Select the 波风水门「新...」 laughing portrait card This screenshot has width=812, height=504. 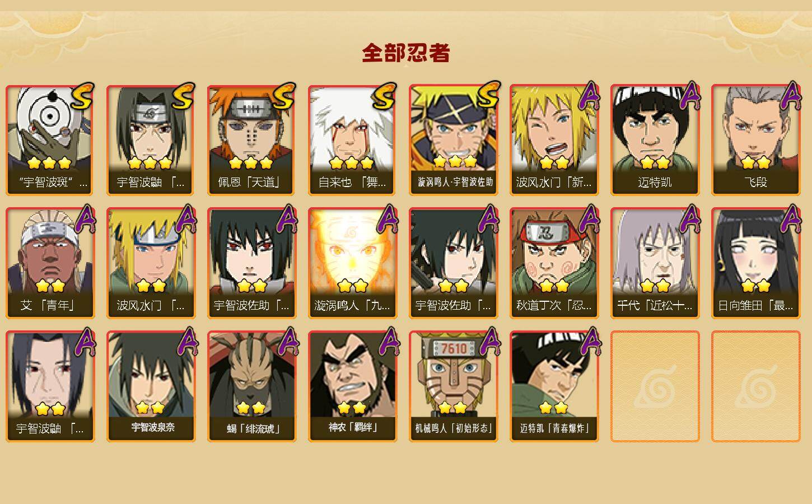point(554,140)
